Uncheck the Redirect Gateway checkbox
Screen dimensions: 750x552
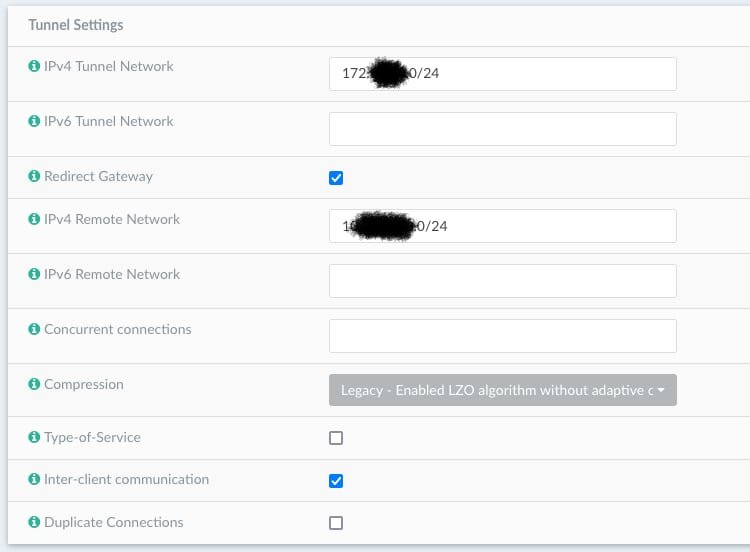coord(336,178)
